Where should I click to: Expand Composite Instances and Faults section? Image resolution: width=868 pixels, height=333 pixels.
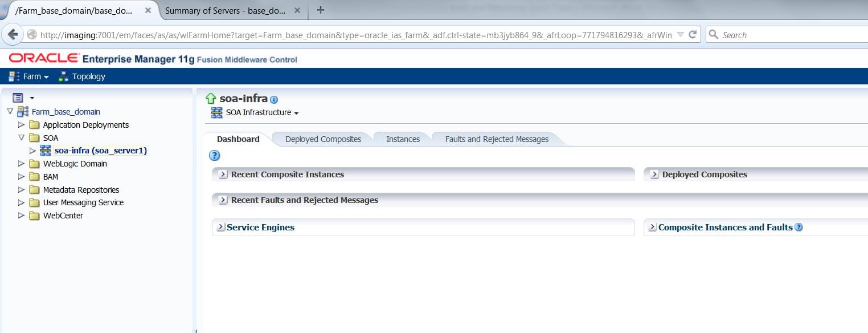pos(653,227)
